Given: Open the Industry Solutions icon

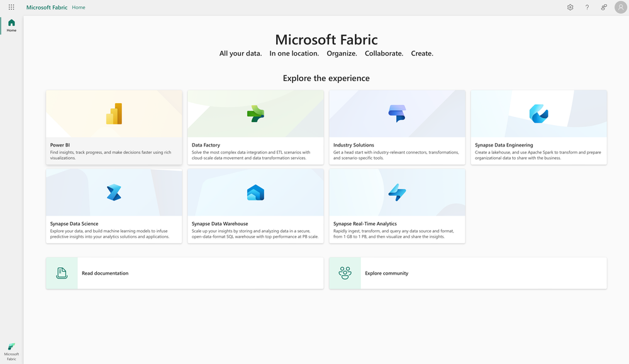Looking at the screenshot, I should tap(397, 114).
